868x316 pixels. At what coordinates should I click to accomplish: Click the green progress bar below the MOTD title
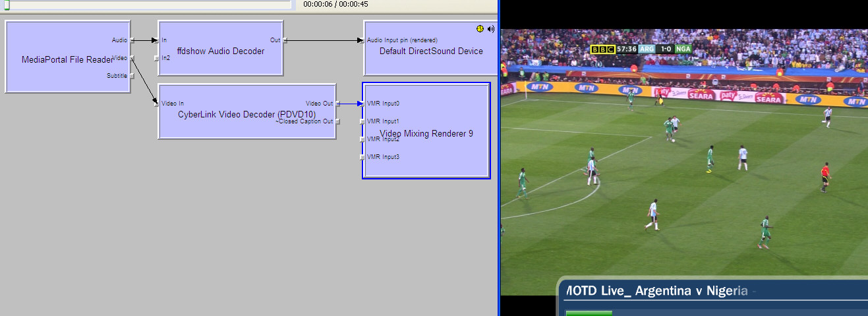[x=589, y=313]
